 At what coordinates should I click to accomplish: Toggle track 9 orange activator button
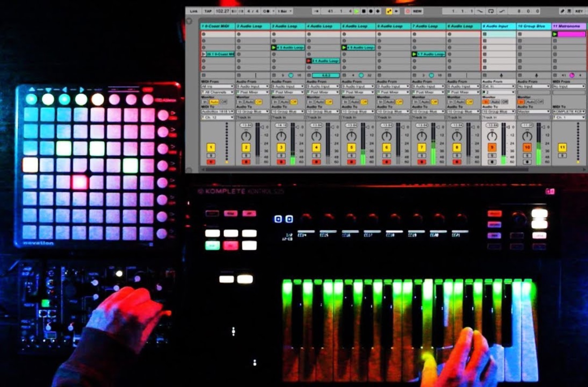(492, 147)
